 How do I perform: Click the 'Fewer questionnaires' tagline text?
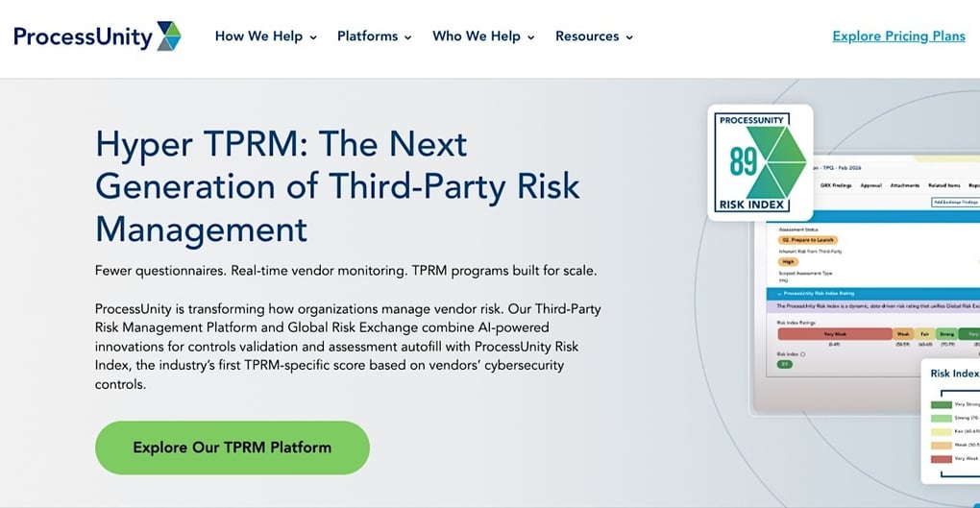pos(346,271)
